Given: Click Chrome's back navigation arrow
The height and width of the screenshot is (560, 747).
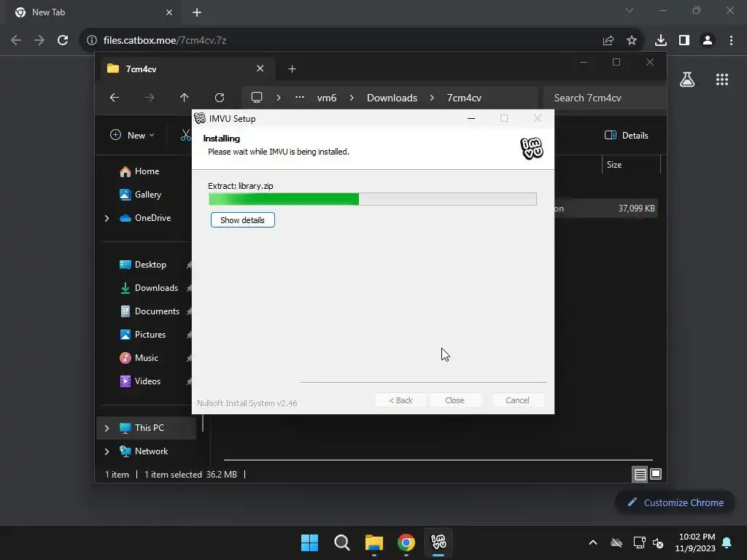Looking at the screenshot, I should (16, 41).
